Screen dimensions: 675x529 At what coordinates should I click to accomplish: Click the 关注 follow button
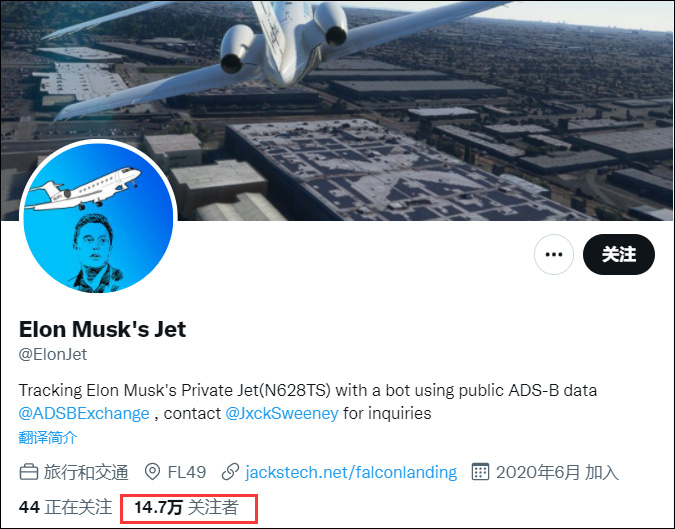coord(618,255)
